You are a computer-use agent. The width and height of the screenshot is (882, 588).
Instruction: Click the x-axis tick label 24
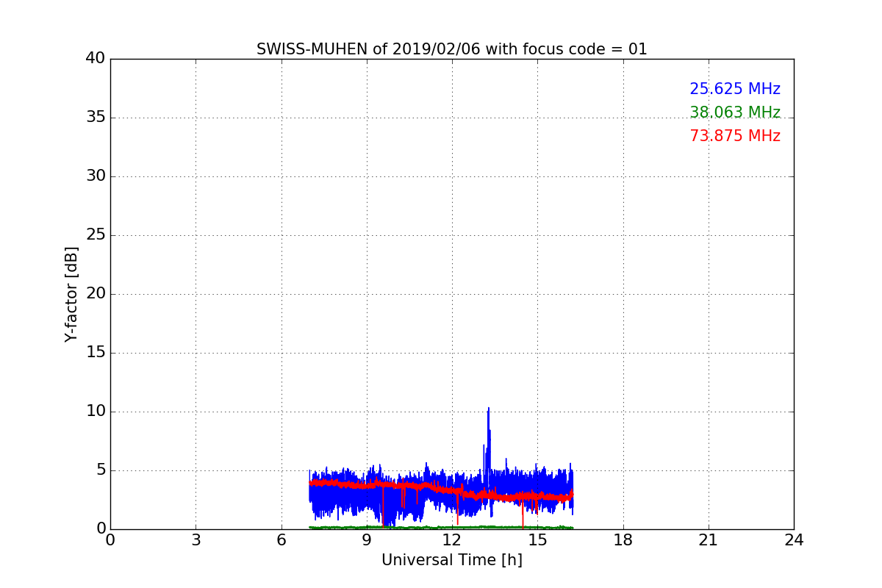point(794,539)
